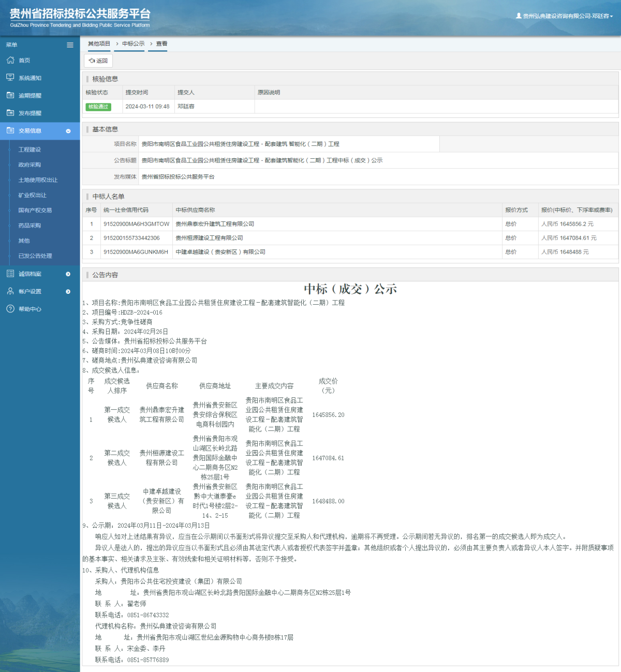Click supplier 中建卓越建设（贵安新区）有限公司 in bidder table
621x672 pixels.
(220, 252)
